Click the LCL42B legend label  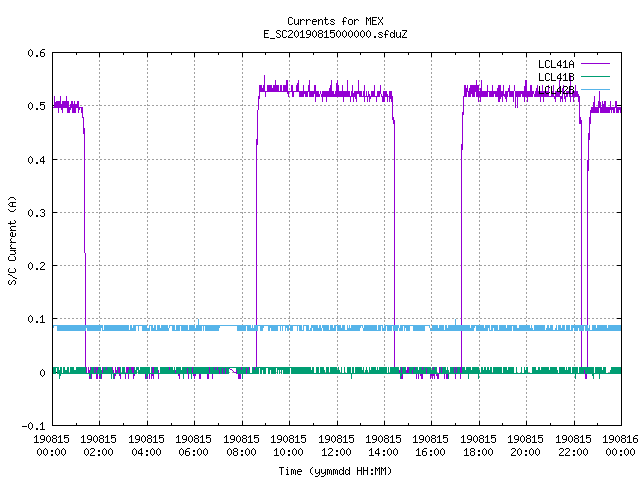(556, 90)
